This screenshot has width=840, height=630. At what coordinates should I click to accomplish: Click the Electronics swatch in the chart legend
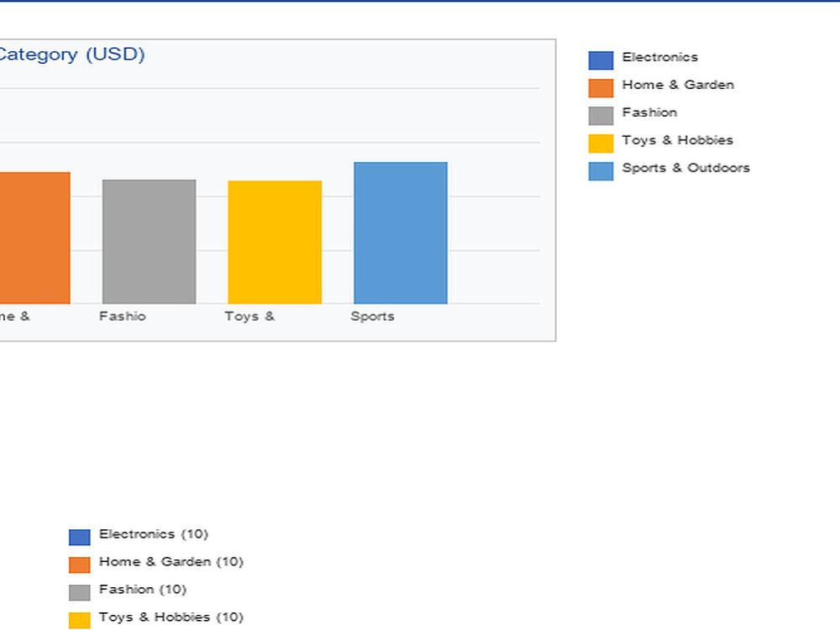(x=601, y=60)
